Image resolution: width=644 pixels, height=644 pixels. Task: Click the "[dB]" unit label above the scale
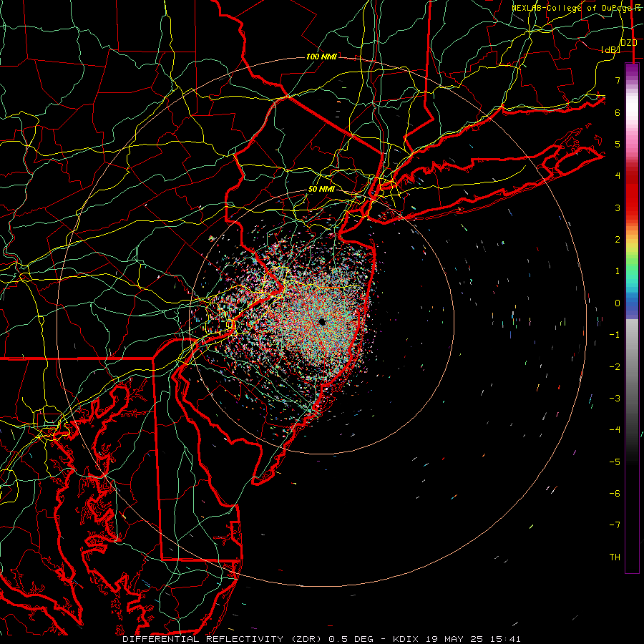coord(610,49)
